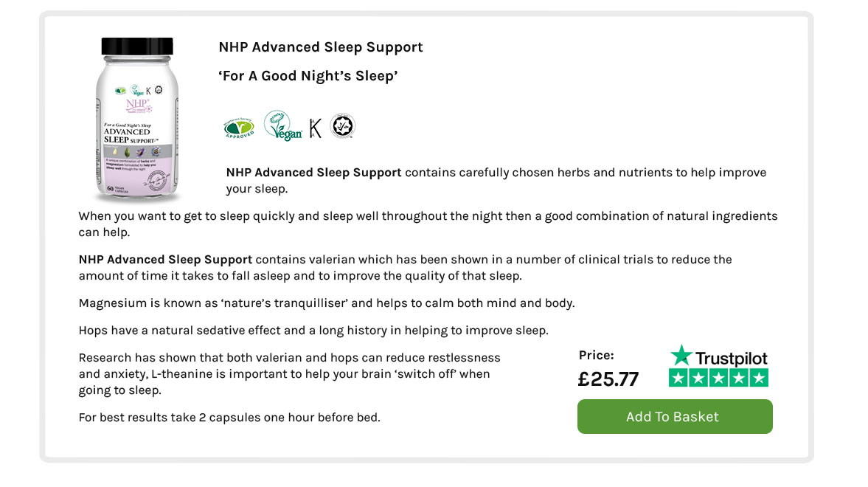The width and height of the screenshot is (868, 487).
Task: Open the Trustpilot wordmark link
Action: [x=732, y=359]
